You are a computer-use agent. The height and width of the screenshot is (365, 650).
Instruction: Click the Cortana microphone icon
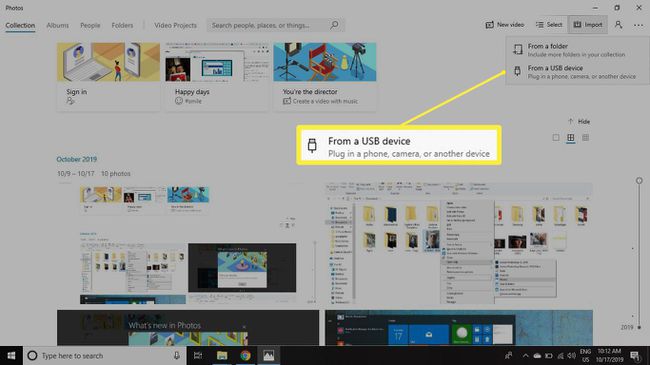(176, 355)
